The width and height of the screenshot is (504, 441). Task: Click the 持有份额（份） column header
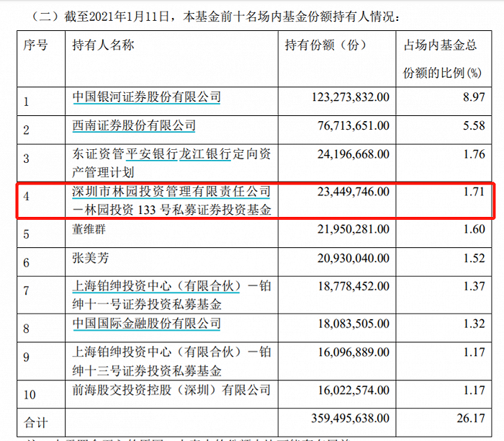325,45
